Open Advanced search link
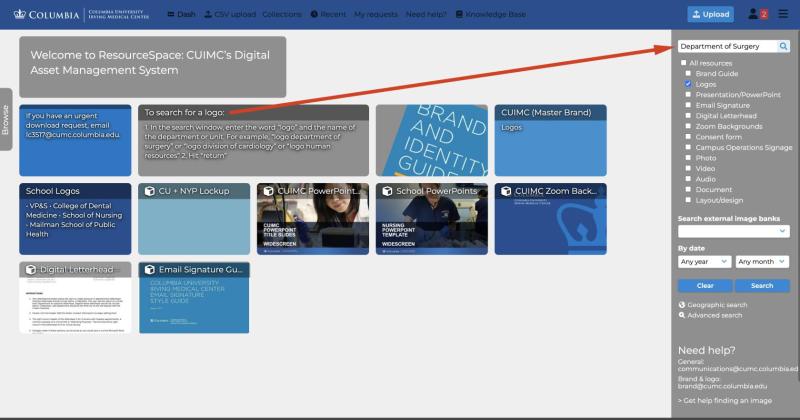 click(714, 315)
